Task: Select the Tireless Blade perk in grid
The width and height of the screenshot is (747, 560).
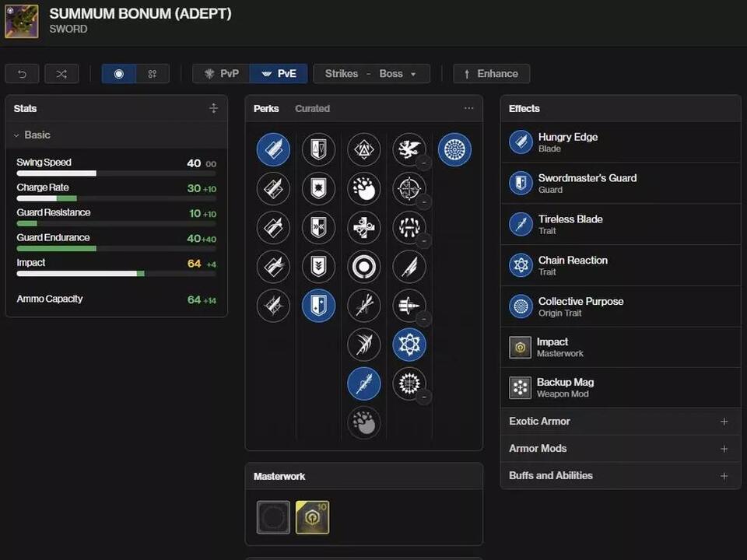Action: (364, 383)
